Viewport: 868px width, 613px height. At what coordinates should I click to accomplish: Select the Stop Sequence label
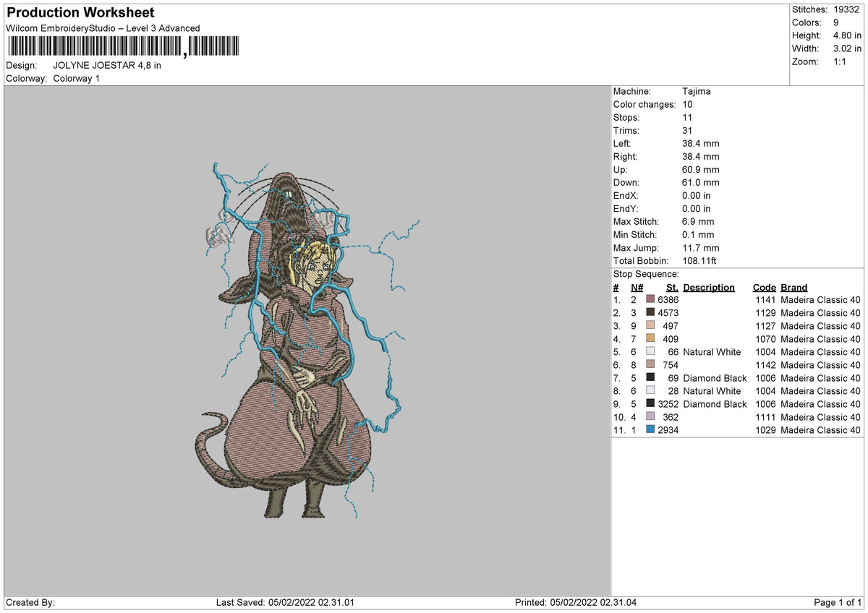[x=646, y=274]
